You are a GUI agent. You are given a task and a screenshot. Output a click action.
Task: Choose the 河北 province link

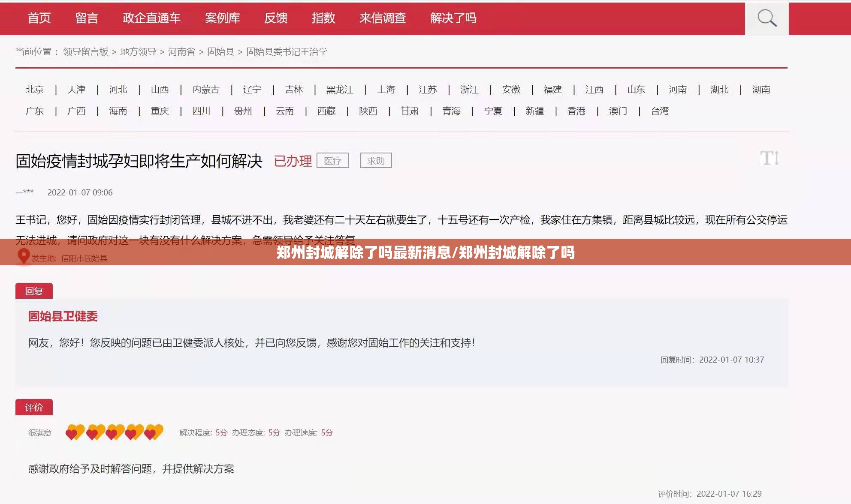point(118,90)
